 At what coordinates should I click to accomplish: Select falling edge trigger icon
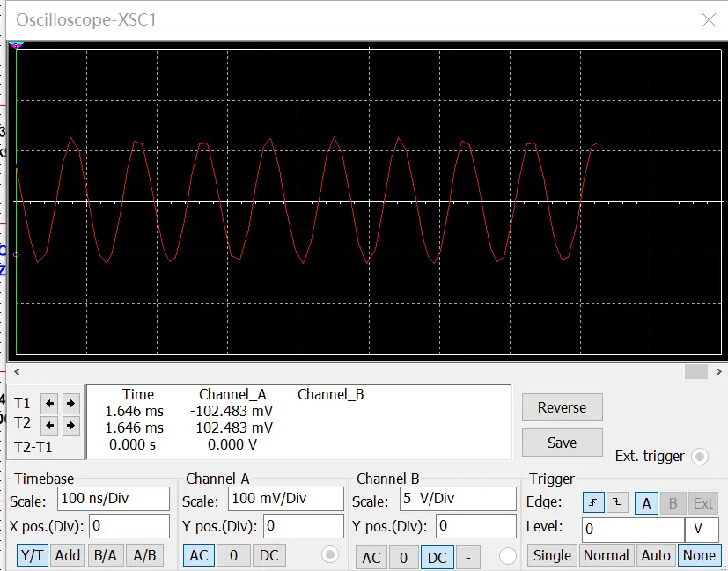pos(617,502)
